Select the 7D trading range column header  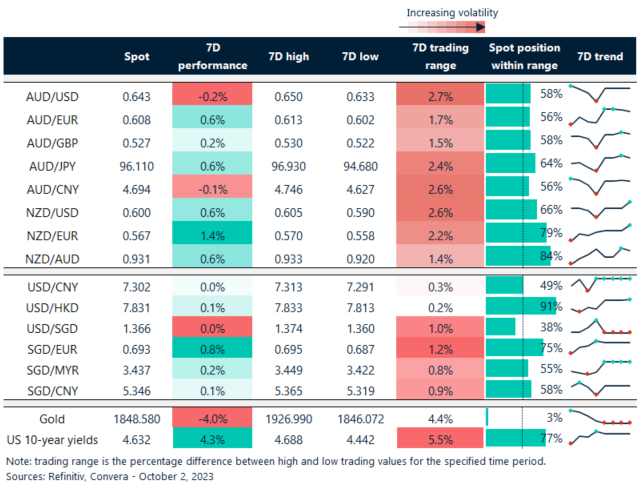[433, 57]
